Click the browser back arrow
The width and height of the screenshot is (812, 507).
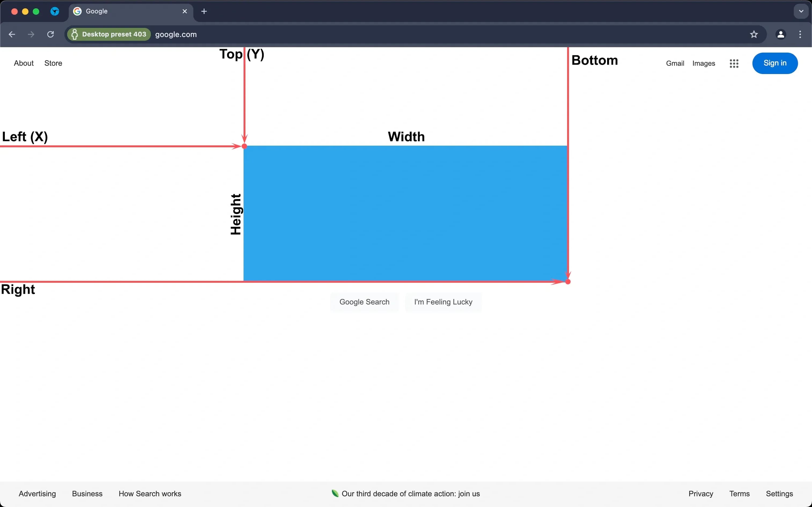tap(12, 34)
